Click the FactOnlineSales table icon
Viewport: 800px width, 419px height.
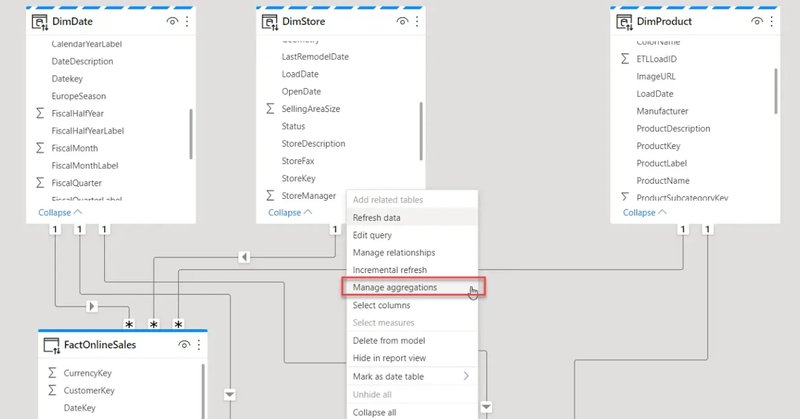(x=52, y=346)
